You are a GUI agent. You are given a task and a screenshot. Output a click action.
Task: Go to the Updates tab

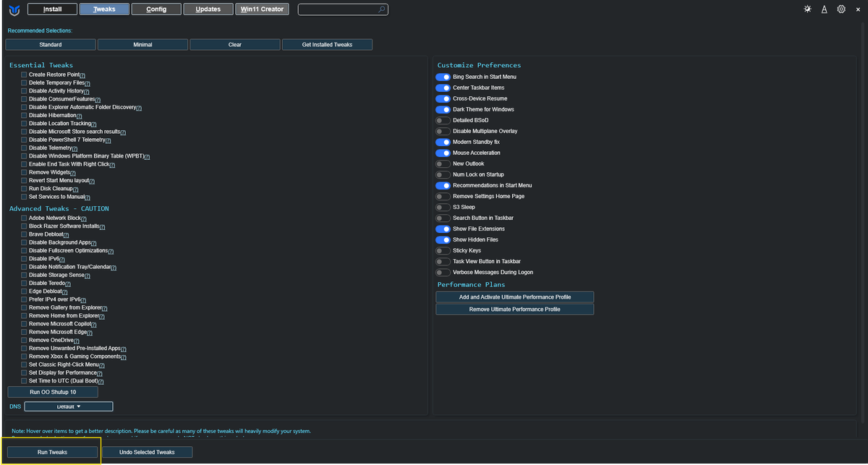(208, 9)
